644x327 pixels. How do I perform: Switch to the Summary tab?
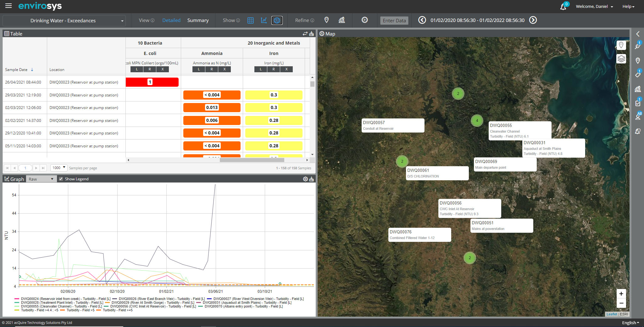[198, 20]
